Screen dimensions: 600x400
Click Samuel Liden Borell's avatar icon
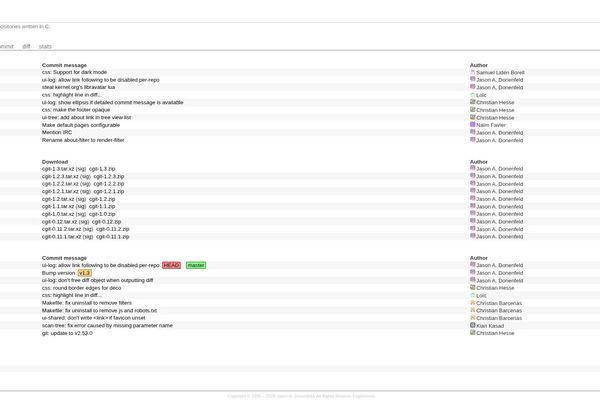click(x=473, y=72)
